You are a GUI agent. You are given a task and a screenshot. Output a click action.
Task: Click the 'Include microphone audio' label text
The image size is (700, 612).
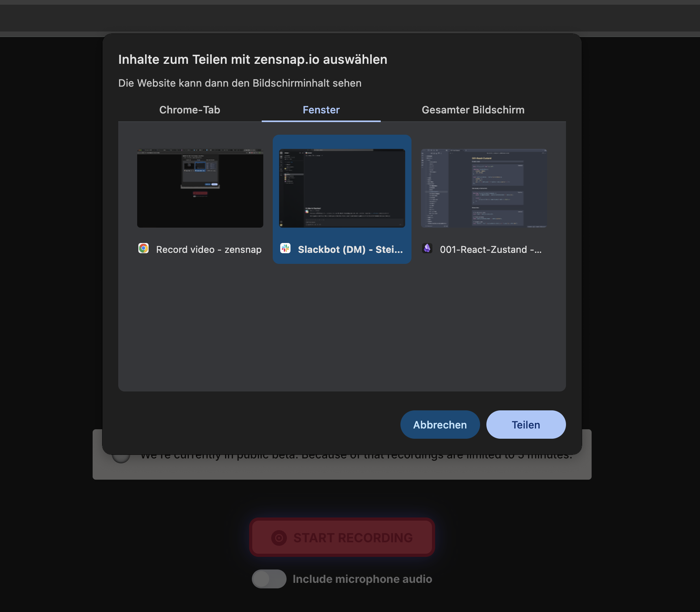(x=362, y=579)
